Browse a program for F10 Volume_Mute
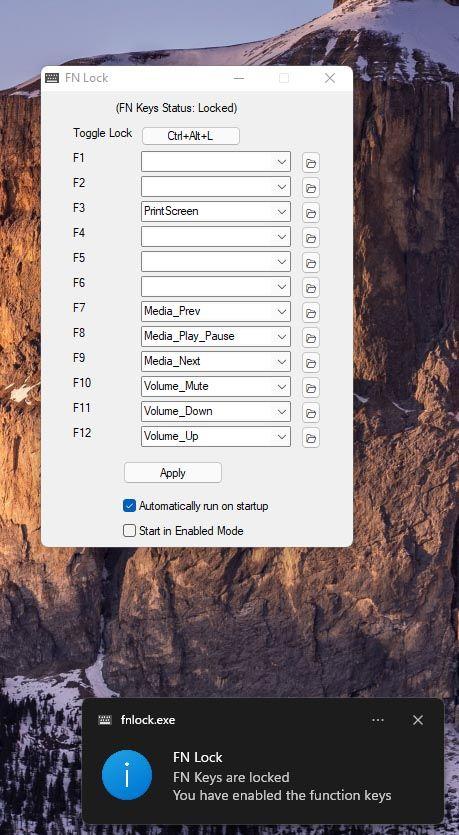 tap(311, 388)
